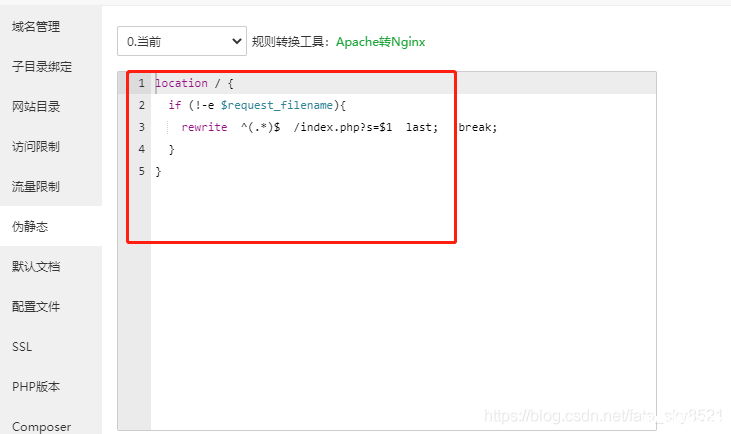Expand the 0.当前 rule template dropdown
This screenshot has height=434, width=731.
click(181, 41)
